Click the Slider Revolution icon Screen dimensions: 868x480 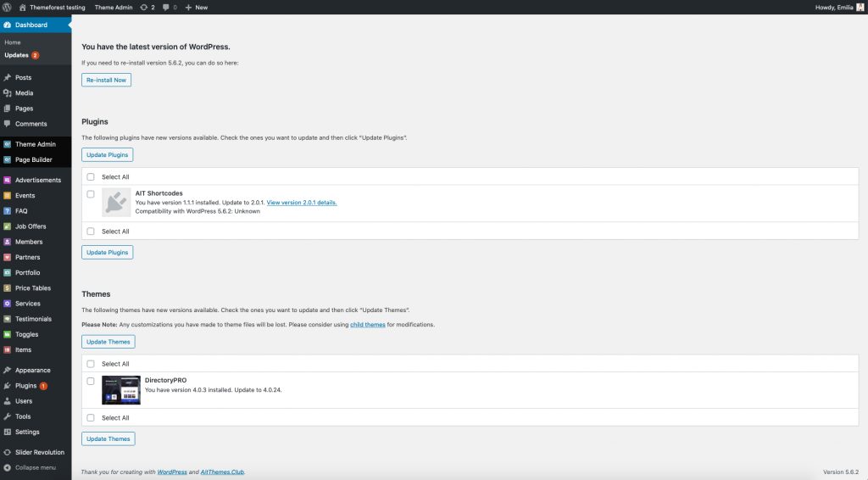[x=7, y=452]
